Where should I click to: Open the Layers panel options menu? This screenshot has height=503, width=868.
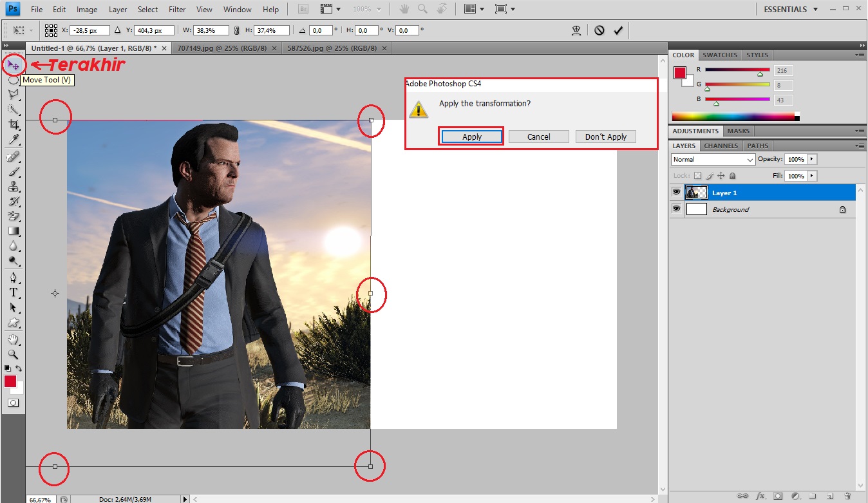coord(860,146)
